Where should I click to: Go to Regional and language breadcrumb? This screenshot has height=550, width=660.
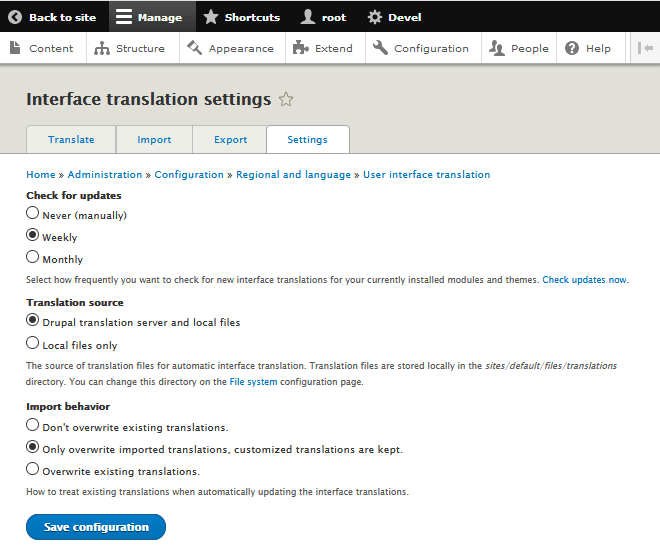tap(293, 175)
